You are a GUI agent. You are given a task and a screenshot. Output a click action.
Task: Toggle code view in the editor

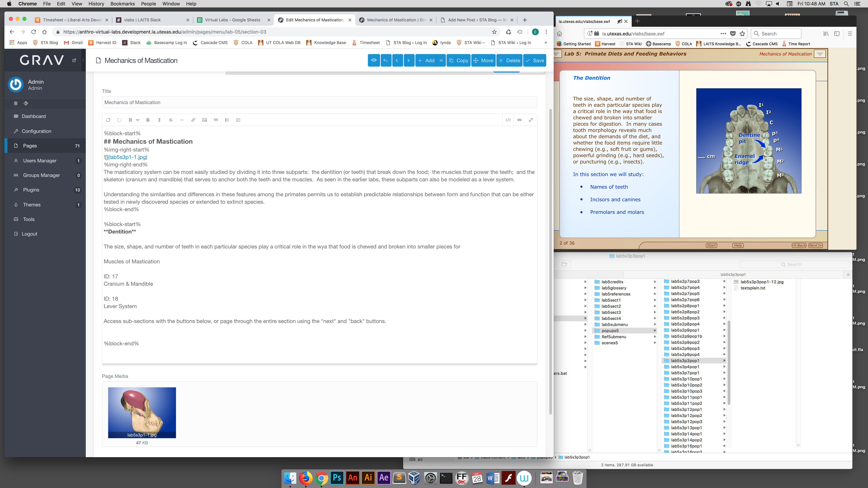pyautogui.click(x=508, y=120)
